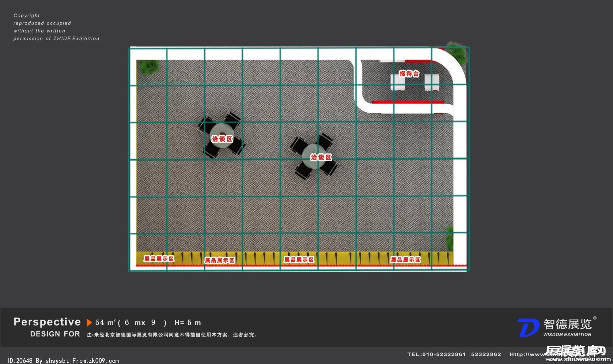Click the rightmost 展品展示区 label
This screenshot has height=364, width=613.
click(405, 260)
